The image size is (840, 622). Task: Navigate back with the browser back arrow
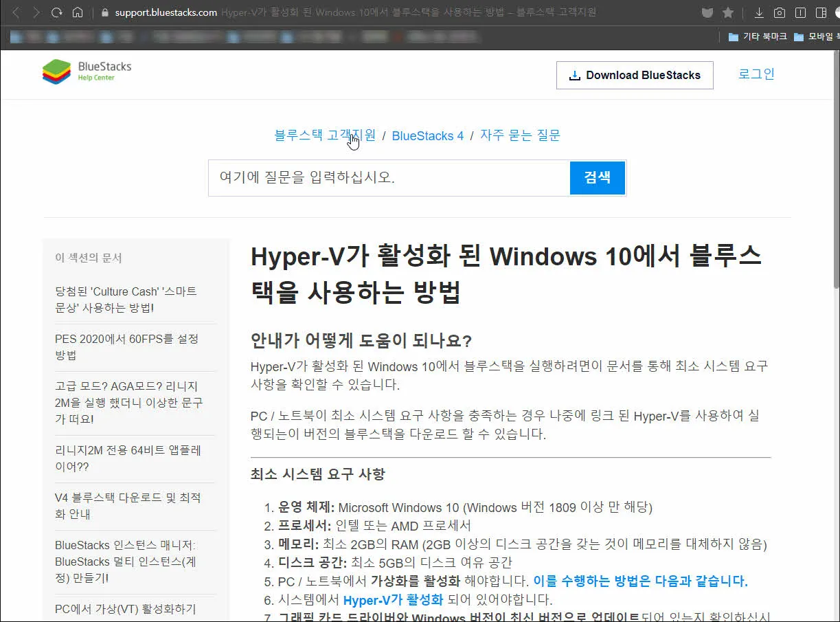[14, 12]
